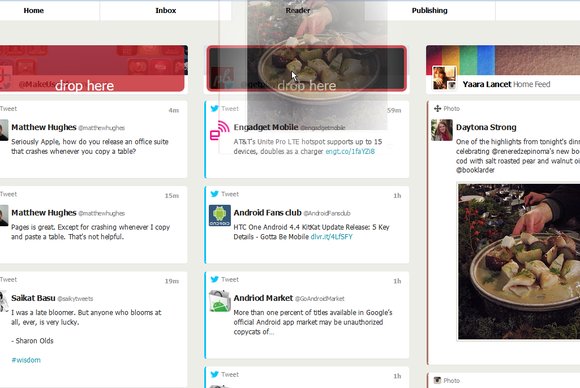Go to the Publishing tab
This screenshot has width=580, height=388.
click(429, 11)
